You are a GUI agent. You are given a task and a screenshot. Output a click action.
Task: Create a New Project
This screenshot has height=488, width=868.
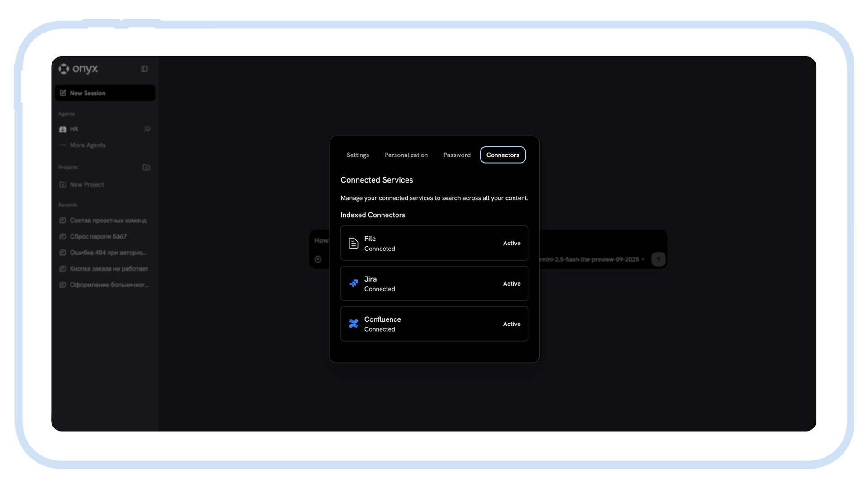86,185
